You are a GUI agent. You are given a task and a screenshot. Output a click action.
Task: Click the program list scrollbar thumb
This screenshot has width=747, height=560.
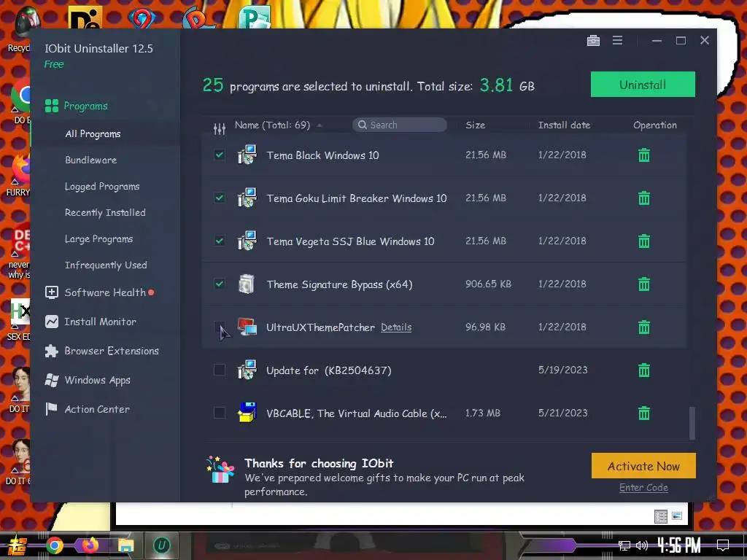click(x=692, y=422)
